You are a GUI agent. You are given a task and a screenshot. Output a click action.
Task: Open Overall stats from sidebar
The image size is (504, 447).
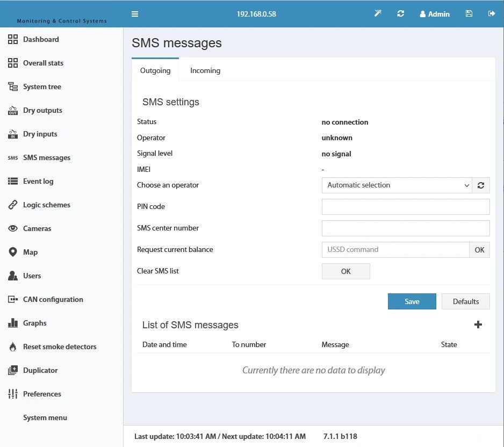coord(43,63)
